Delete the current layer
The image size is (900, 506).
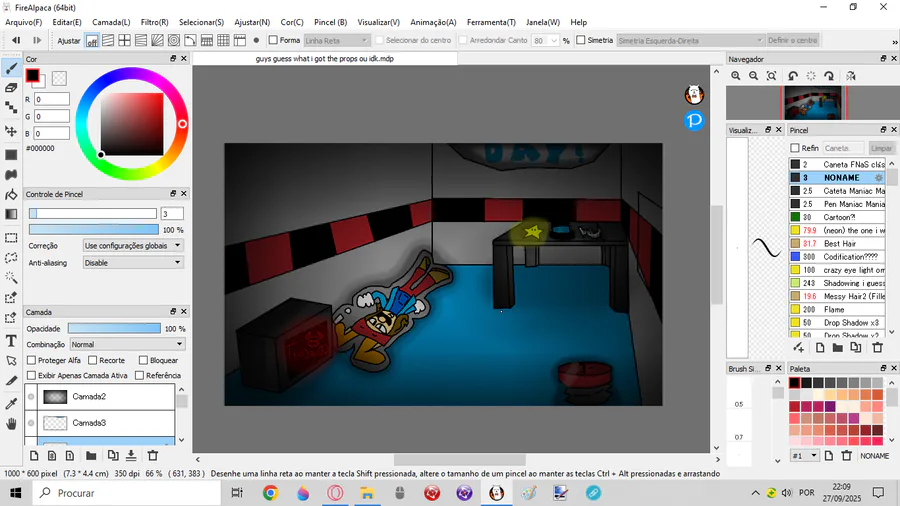(153, 456)
